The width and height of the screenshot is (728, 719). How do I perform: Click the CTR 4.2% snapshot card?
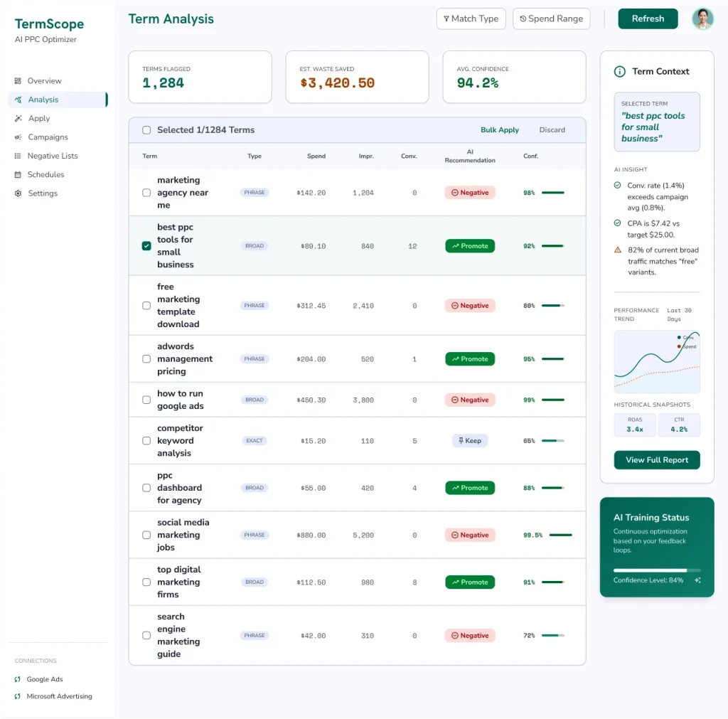pyautogui.click(x=679, y=425)
